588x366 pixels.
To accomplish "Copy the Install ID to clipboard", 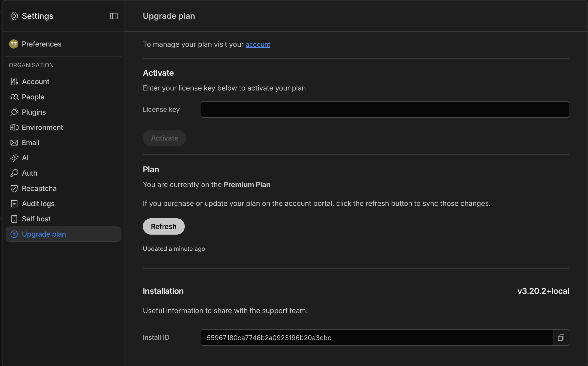I will pyautogui.click(x=561, y=338).
